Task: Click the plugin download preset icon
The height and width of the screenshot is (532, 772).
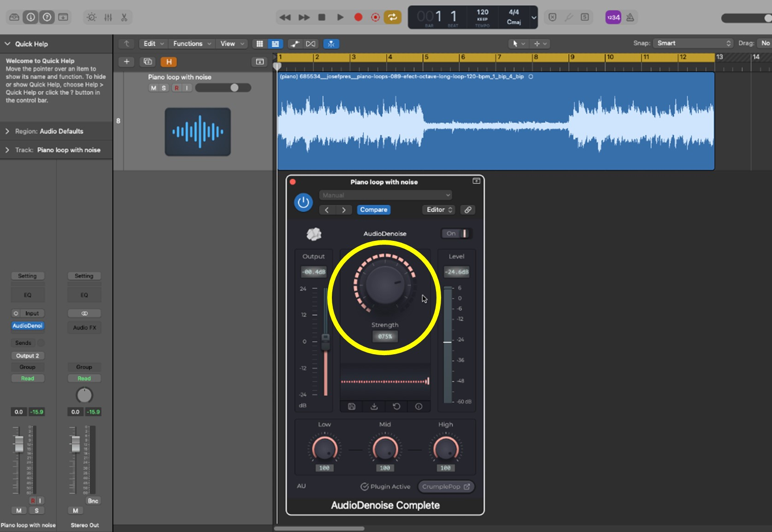Action: [374, 406]
